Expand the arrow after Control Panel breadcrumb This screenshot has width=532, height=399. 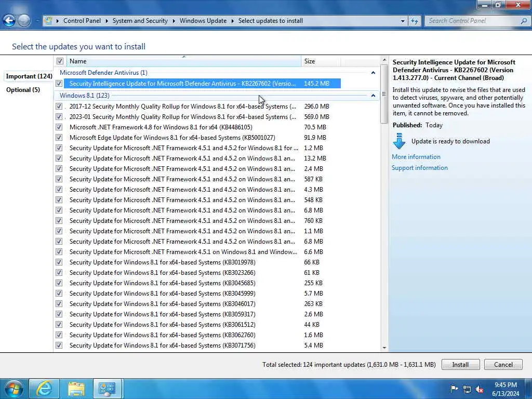107,21
